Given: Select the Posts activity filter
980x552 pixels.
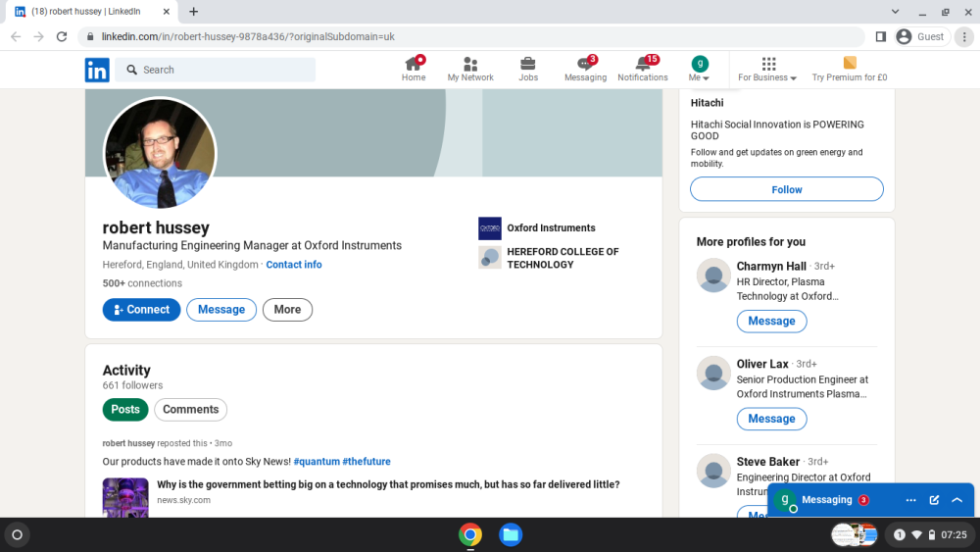Looking at the screenshot, I should [125, 410].
